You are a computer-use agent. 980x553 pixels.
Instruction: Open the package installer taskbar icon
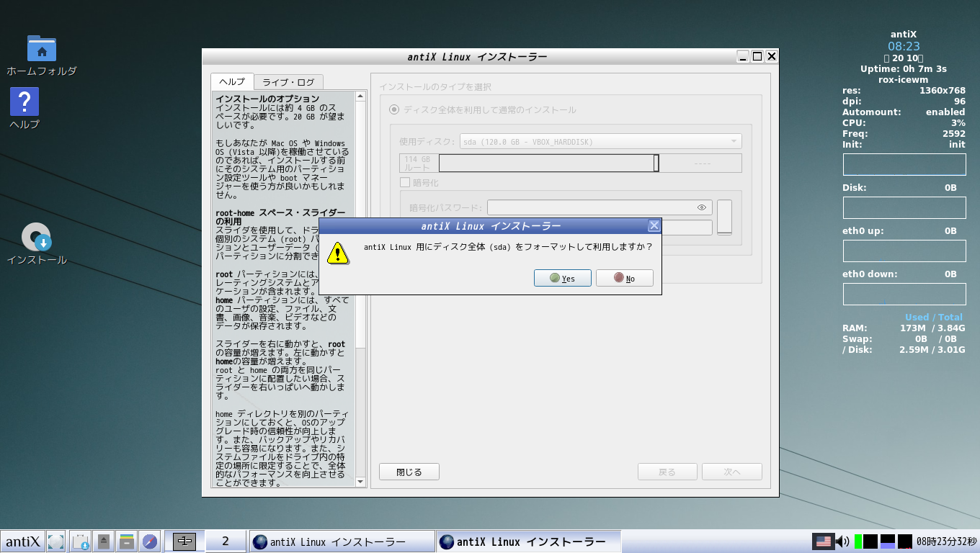point(81,541)
